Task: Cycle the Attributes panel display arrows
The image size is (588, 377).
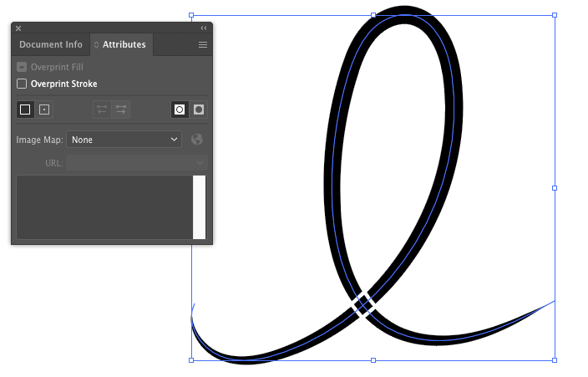Action: [96, 44]
